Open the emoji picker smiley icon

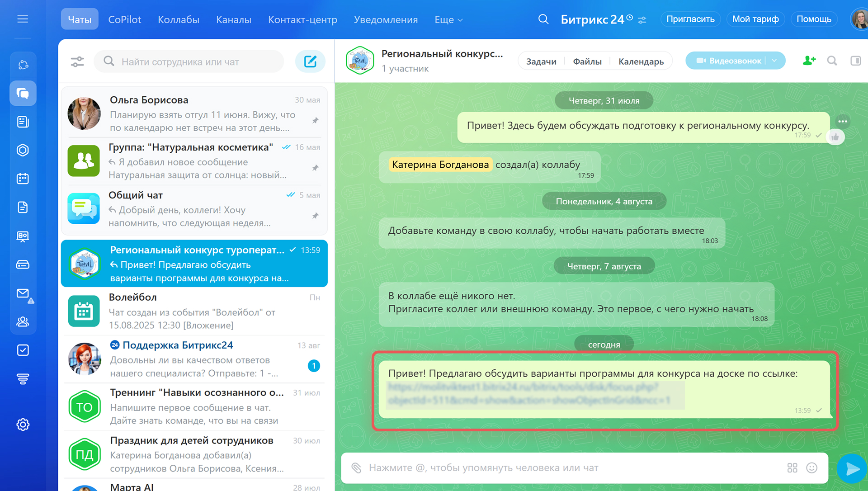(812, 468)
